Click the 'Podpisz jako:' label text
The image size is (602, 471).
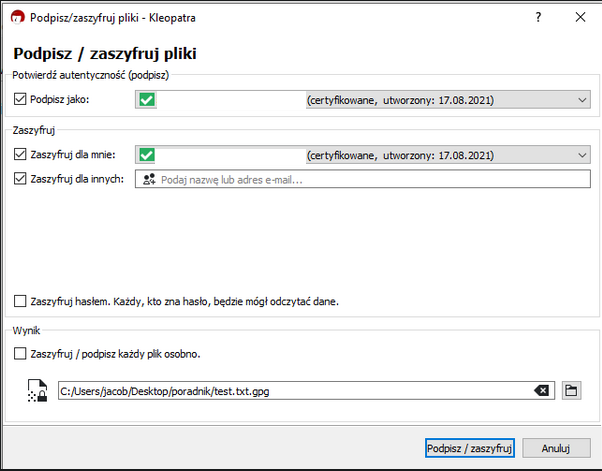(60, 99)
